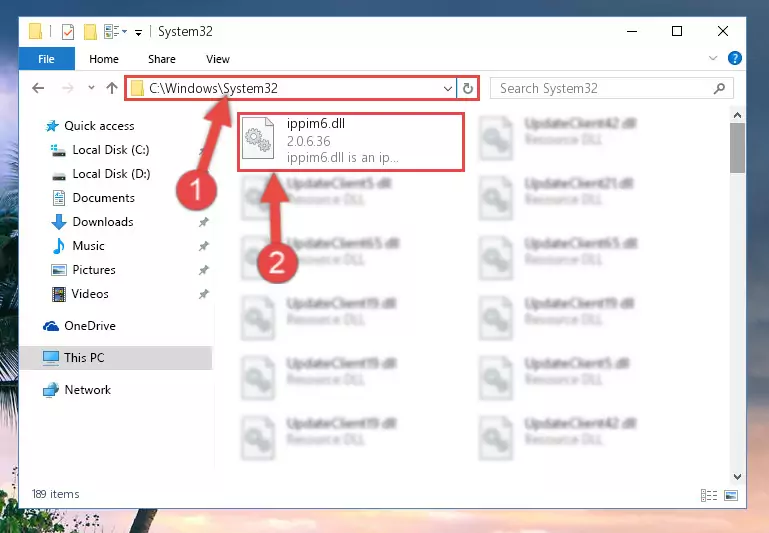Click the New folder icon in title bar
Image resolution: width=769 pixels, height=533 pixels.
(90, 32)
